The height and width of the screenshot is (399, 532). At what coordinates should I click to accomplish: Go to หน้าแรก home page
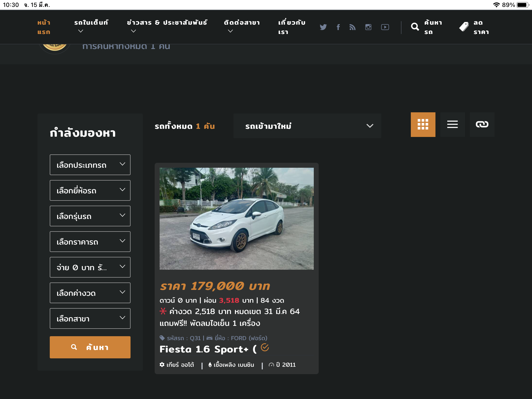click(44, 27)
